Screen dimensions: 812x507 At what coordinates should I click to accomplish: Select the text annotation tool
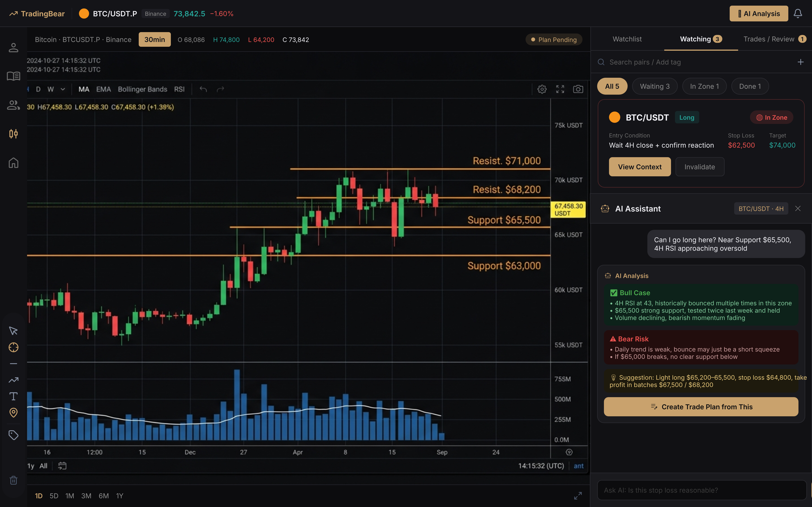13,396
